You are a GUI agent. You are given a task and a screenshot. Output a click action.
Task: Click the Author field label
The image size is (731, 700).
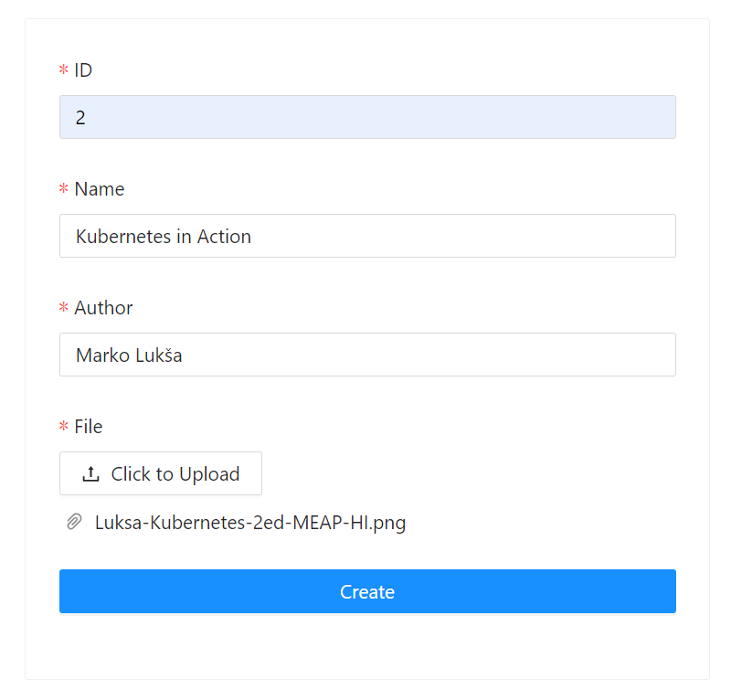click(x=103, y=308)
